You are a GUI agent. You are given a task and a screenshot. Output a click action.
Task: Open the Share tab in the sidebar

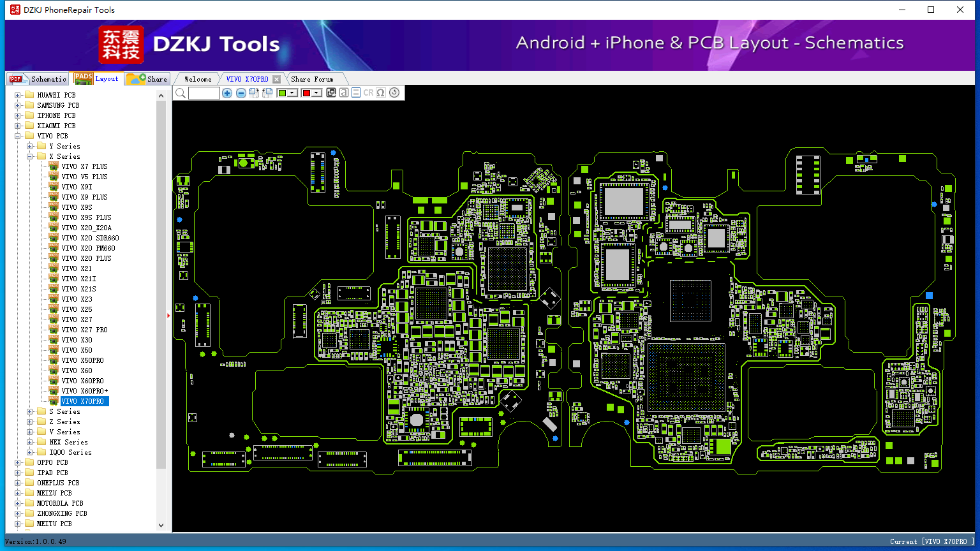147,79
